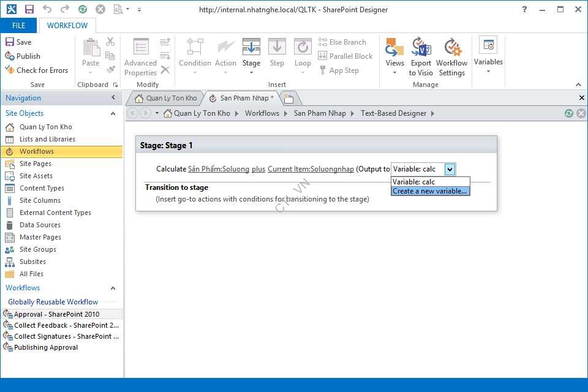Image resolution: width=588 pixels, height=392 pixels.
Task: Click the plus operator link
Action: (x=258, y=170)
